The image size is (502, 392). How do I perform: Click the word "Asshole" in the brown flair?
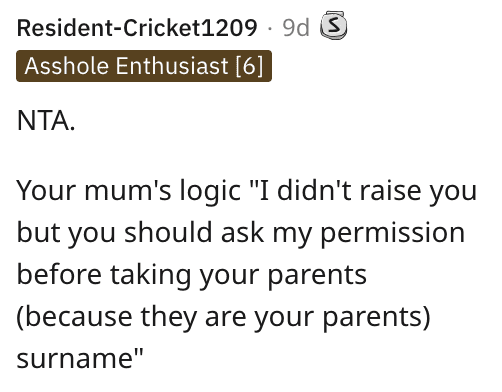click(67, 65)
